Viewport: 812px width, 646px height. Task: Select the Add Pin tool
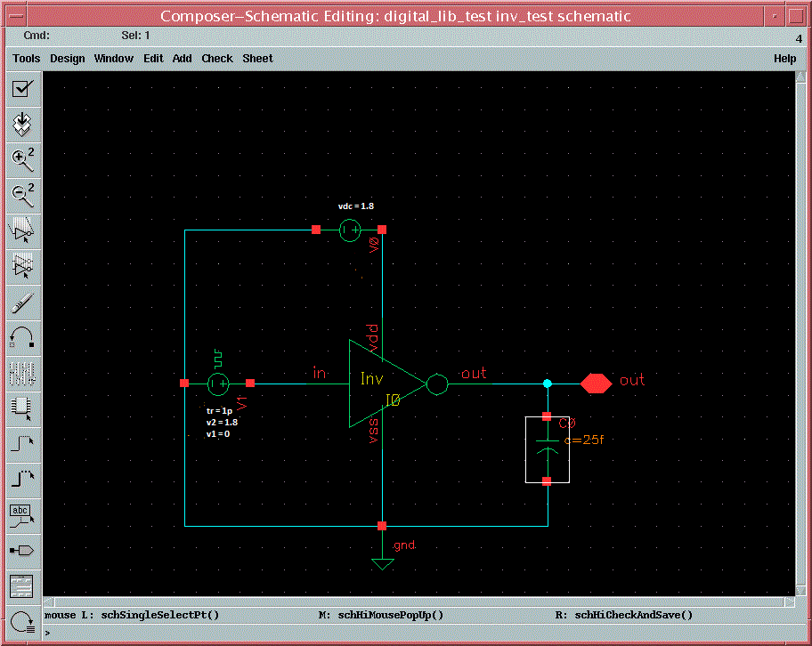pos(23,550)
